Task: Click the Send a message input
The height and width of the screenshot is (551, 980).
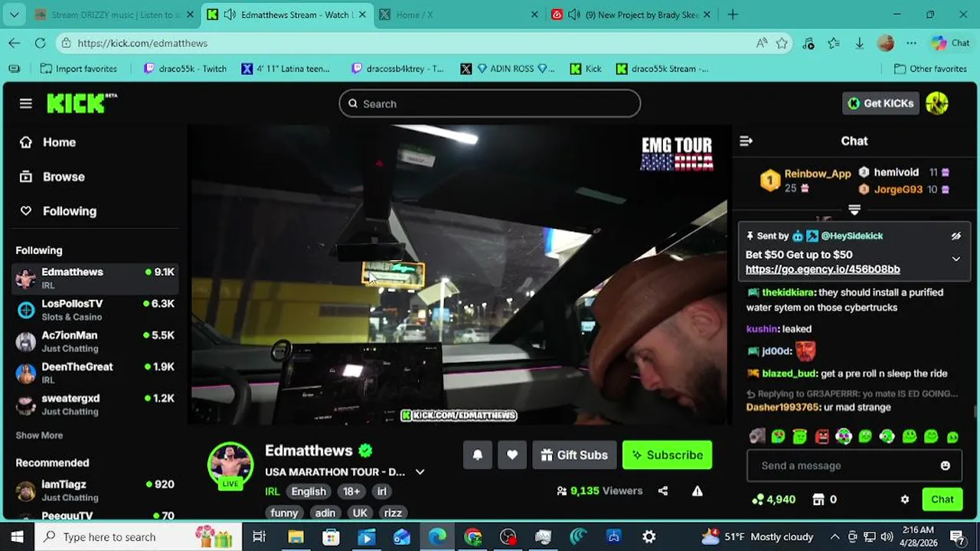Action: (846, 465)
